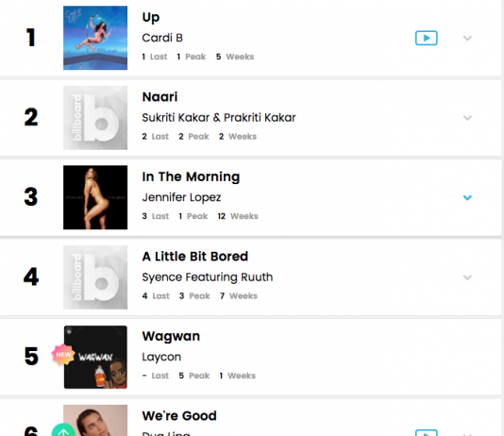Open In The Morning album cover
The width and height of the screenshot is (504, 436).
(x=95, y=197)
